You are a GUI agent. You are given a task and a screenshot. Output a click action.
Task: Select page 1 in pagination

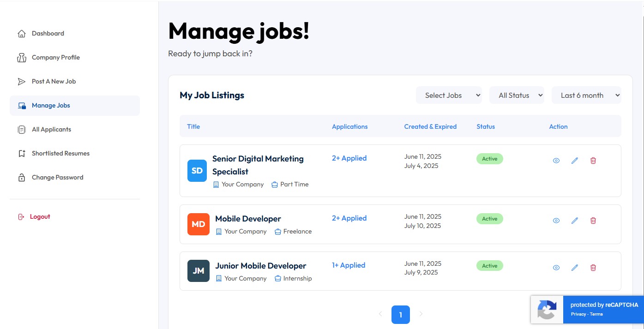coord(400,315)
